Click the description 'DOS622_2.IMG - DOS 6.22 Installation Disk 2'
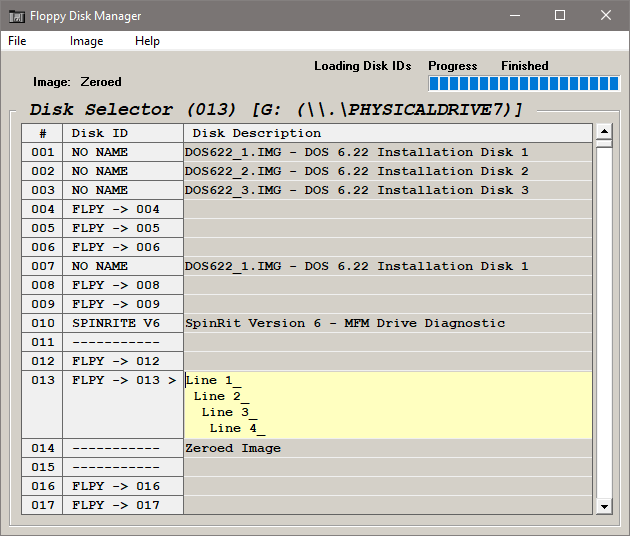The width and height of the screenshot is (630, 536). [x=356, y=171]
